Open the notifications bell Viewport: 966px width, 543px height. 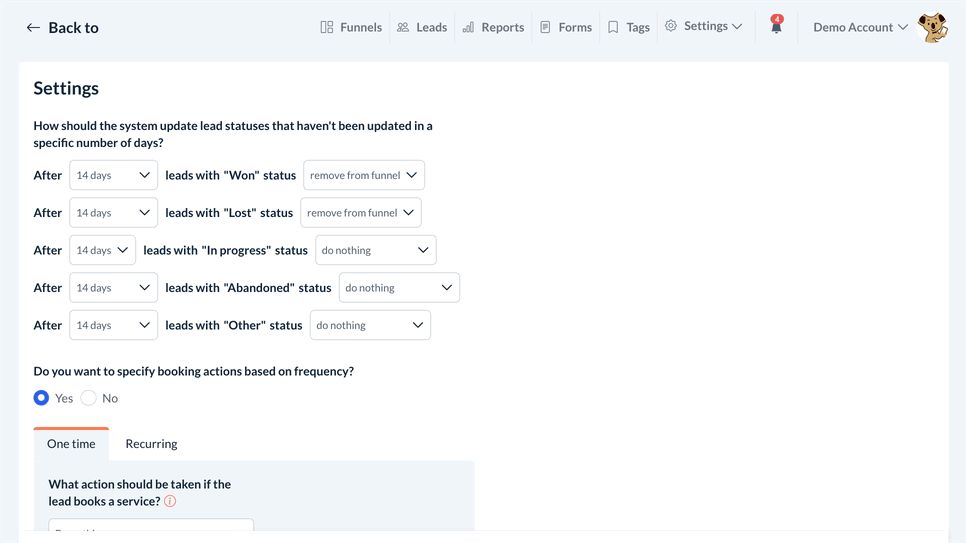click(x=776, y=27)
